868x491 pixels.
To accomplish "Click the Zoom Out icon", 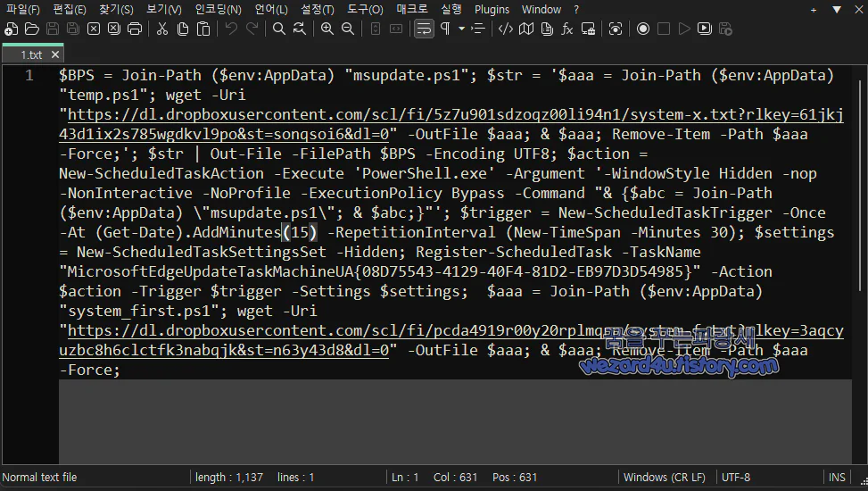I will [348, 29].
